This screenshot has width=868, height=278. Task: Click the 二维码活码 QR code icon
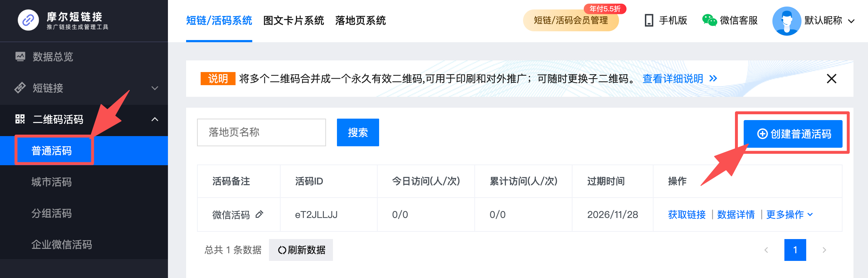20,119
